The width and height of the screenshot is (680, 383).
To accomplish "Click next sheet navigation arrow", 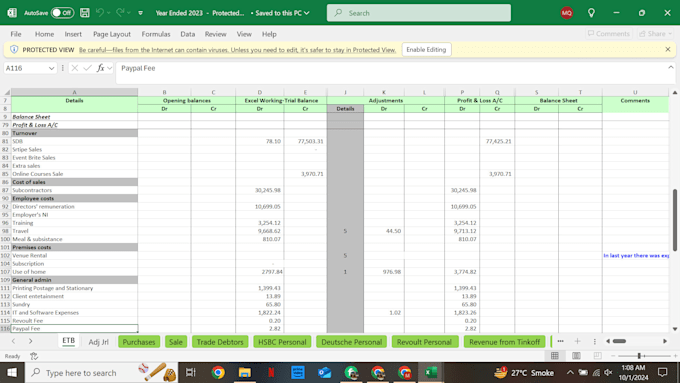I will [x=30, y=341].
